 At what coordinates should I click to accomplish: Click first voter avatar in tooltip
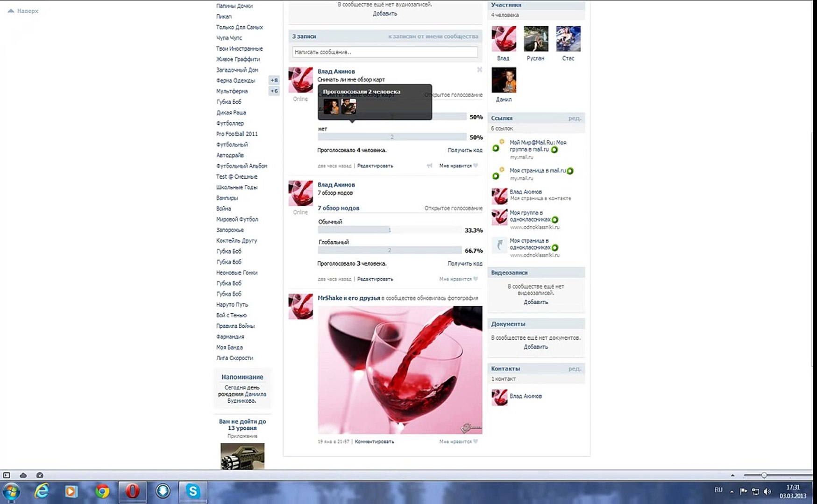coord(331,106)
